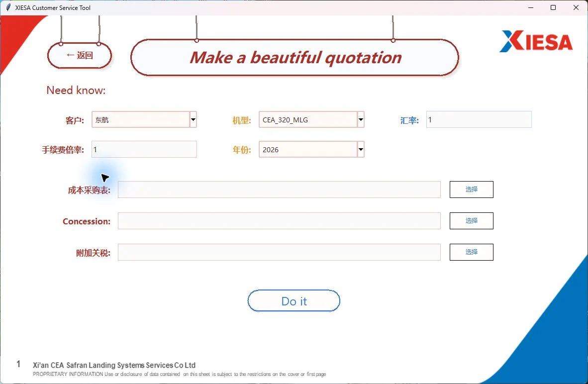Minimize the XIESA Customer Service Tool window

coord(531,7)
